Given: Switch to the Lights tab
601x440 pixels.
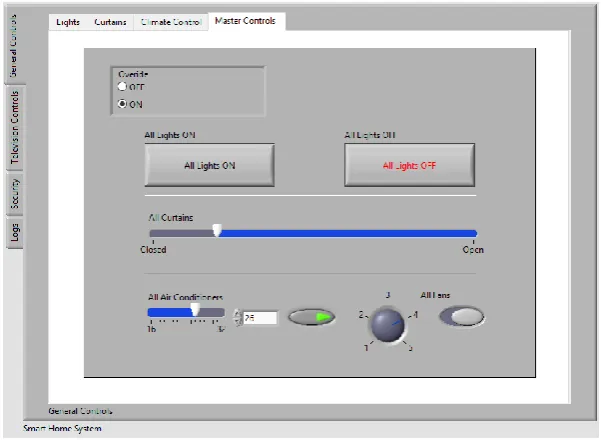Looking at the screenshot, I should click(68, 22).
